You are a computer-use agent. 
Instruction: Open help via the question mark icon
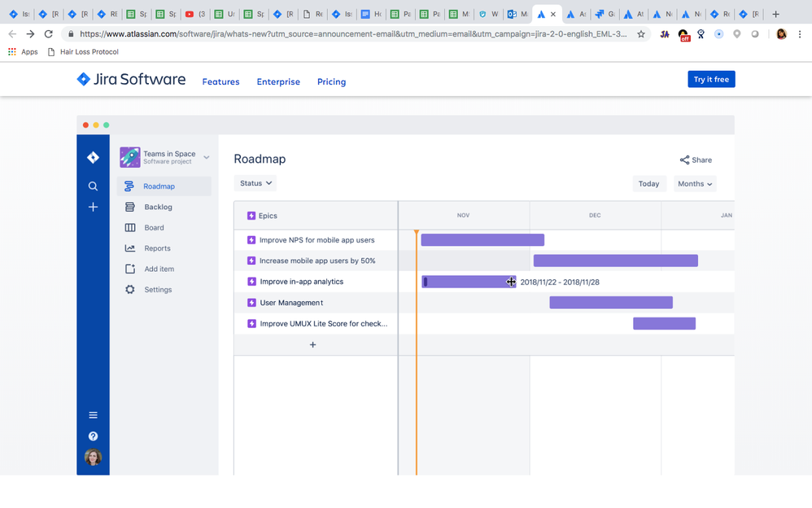pyautogui.click(x=93, y=436)
